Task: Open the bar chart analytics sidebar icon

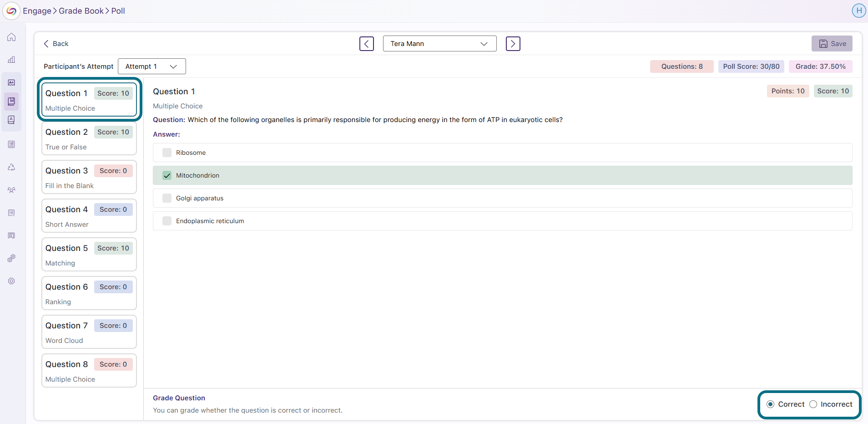Action: (11, 60)
